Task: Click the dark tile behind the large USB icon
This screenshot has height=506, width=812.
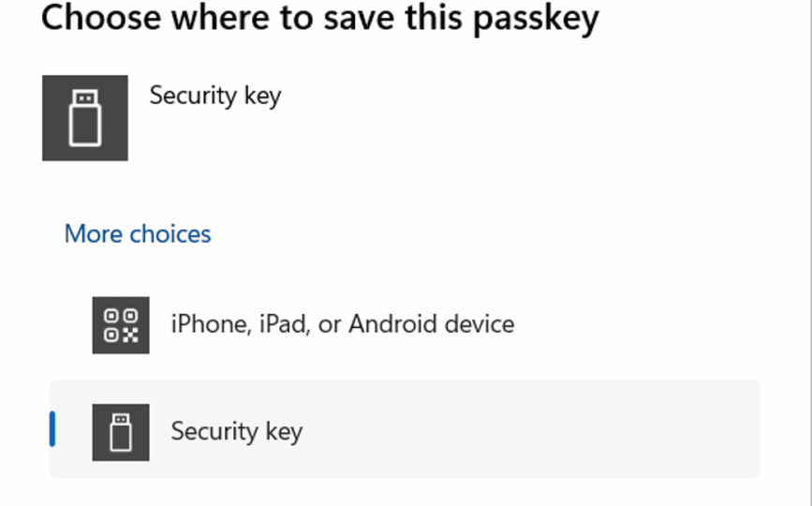Action: (x=54, y=144)
